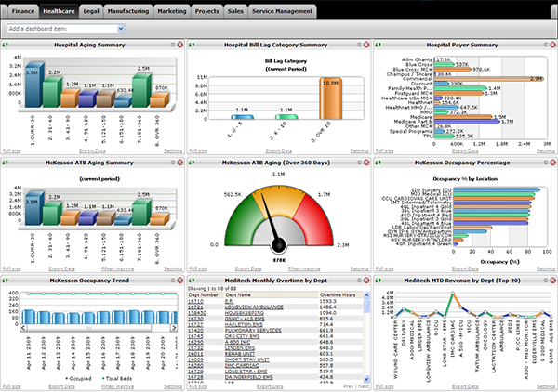Open Full size for Meditech MTD Revenue chart
558x392 pixels.
pos(384,386)
